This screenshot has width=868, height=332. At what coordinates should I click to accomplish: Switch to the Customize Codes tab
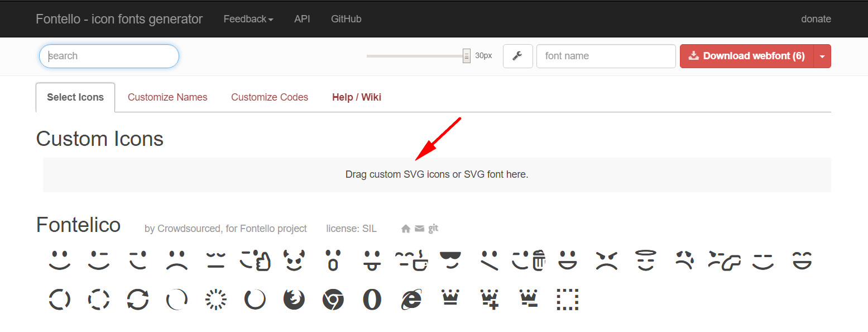(270, 97)
